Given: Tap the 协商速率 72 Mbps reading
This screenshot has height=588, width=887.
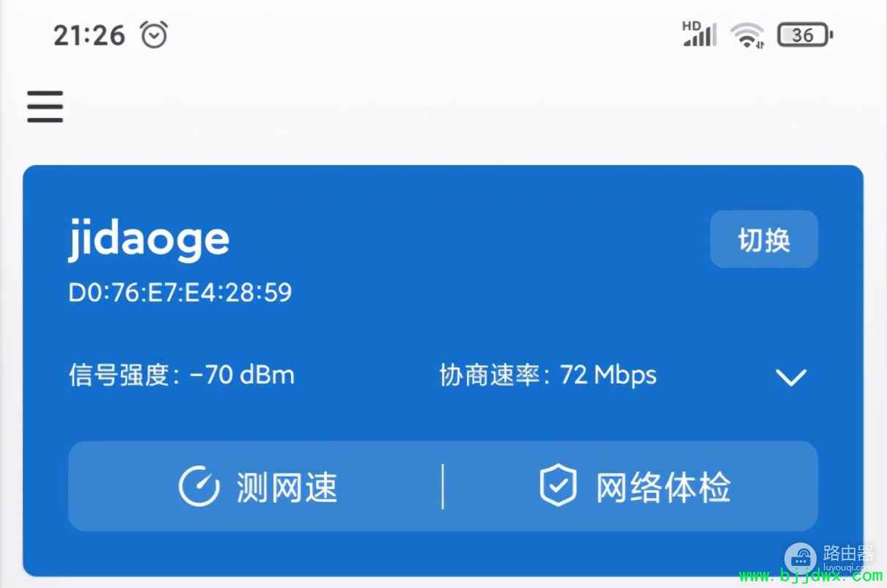Looking at the screenshot, I should (548, 375).
